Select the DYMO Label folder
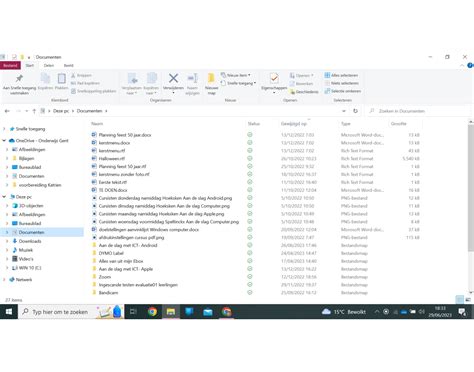The height and width of the screenshot is (372, 474). [x=111, y=253]
